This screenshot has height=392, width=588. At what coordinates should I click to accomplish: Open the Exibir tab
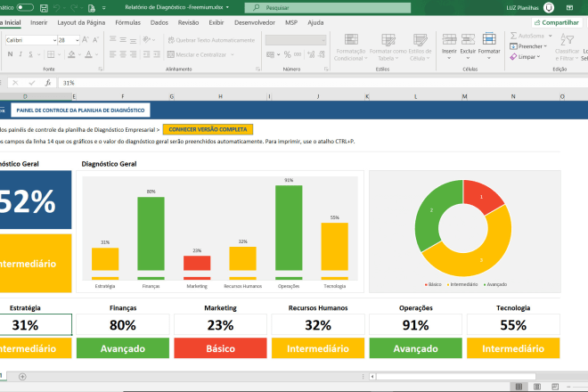[x=216, y=22]
